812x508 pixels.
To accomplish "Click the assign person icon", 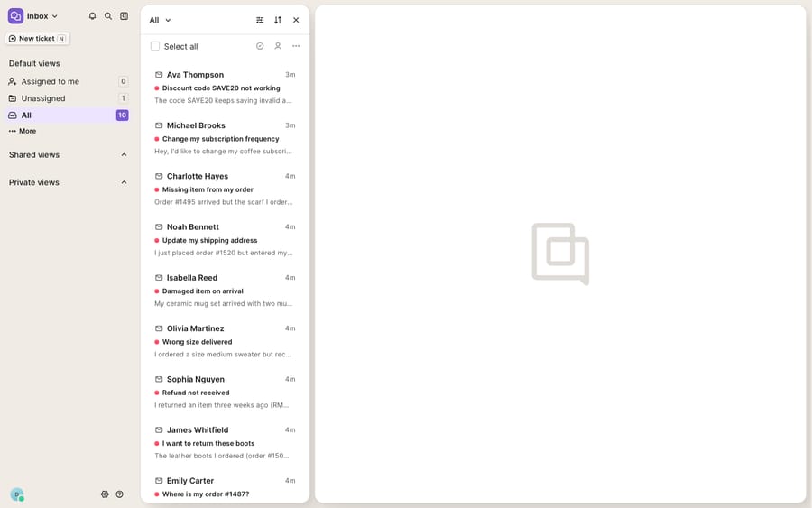I will pyautogui.click(x=278, y=46).
